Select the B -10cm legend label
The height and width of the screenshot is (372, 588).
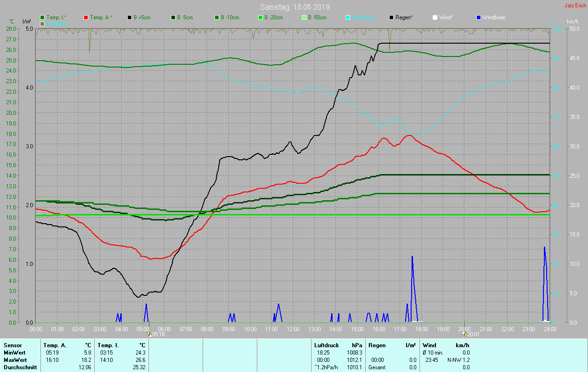(230, 17)
